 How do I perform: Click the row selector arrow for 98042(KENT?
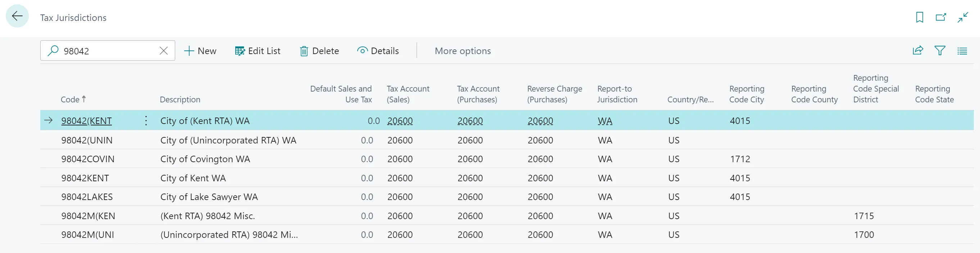pyautogui.click(x=48, y=120)
